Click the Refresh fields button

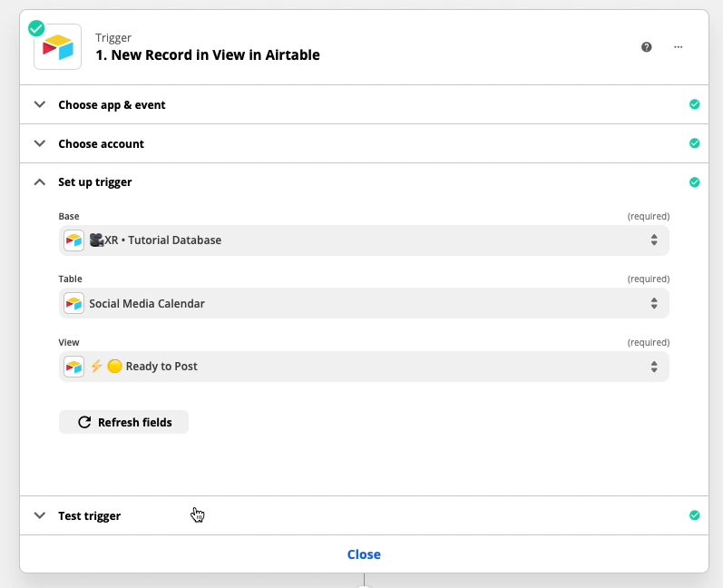point(123,422)
